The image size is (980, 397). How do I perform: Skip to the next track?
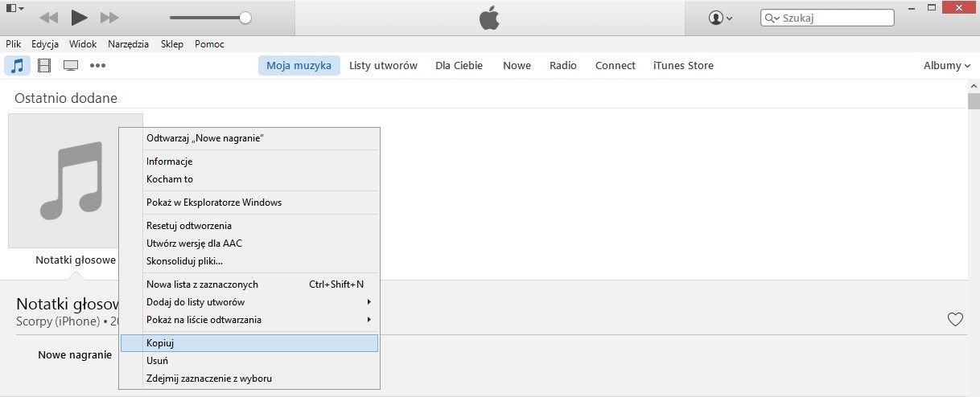[x=109, y=18]
